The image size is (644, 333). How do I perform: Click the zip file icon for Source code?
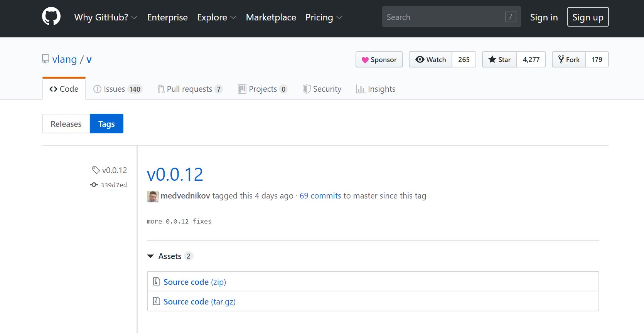[157, 282]
